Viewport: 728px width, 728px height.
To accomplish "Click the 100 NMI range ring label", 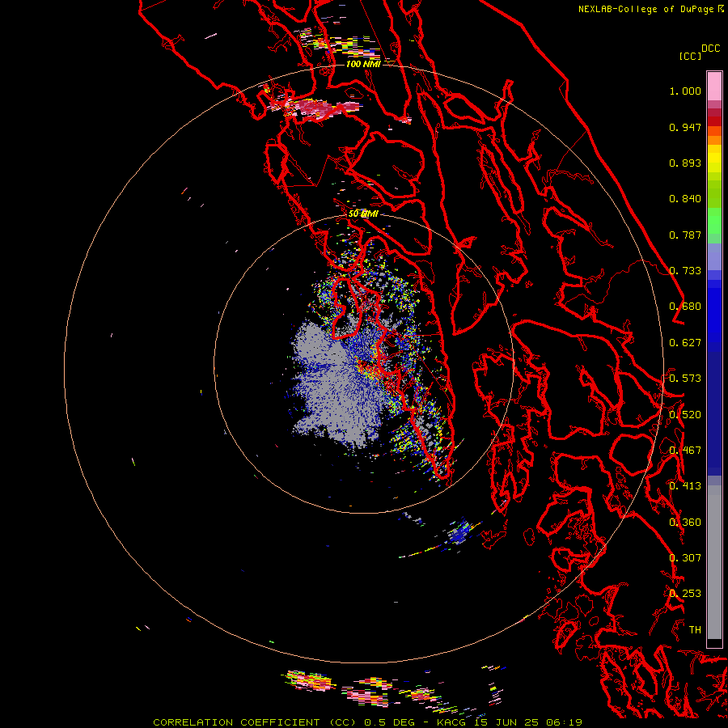I will point(363,64).
